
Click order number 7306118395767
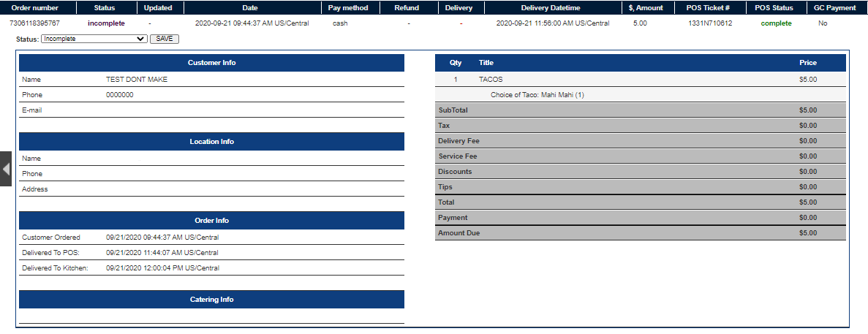click(34, 23)
